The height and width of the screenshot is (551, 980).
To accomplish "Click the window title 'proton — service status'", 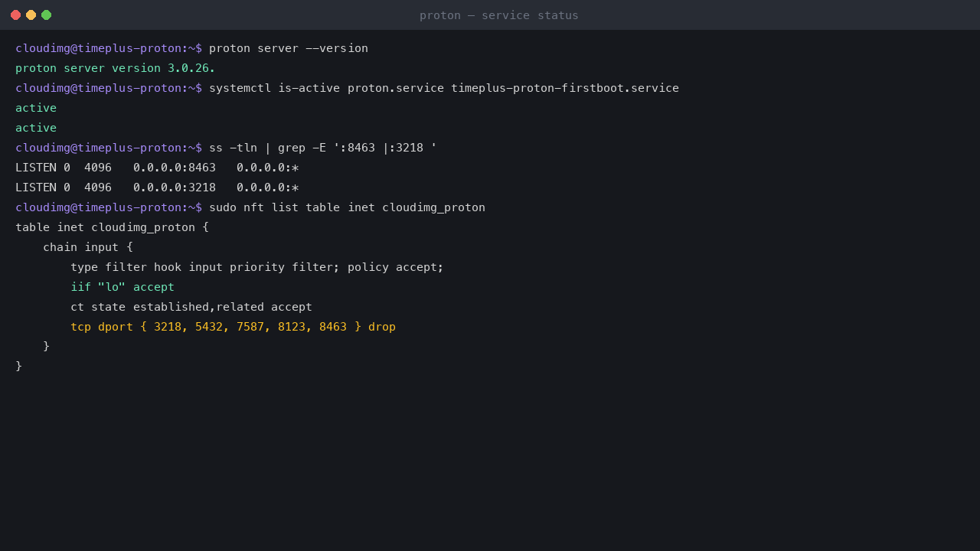I will tap(499, 15).
